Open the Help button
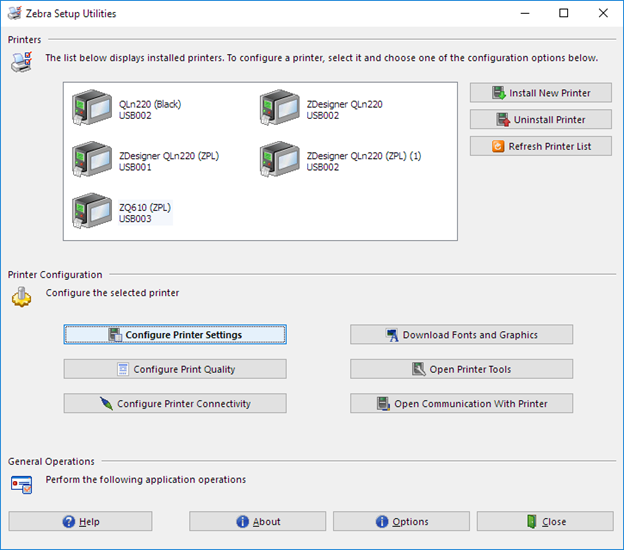 tap(80, 521)
